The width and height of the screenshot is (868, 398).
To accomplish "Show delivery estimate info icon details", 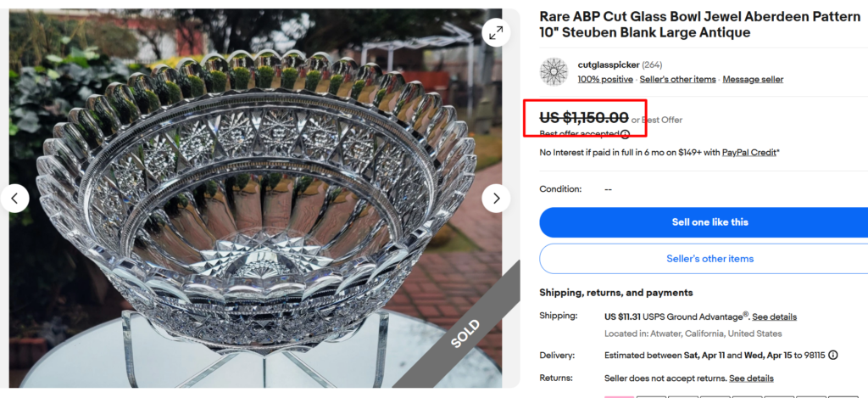I will tap(833, 355).
